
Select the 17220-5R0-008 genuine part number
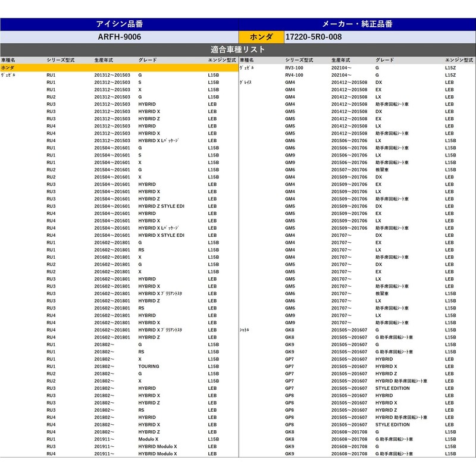click(x=314, y=37)
